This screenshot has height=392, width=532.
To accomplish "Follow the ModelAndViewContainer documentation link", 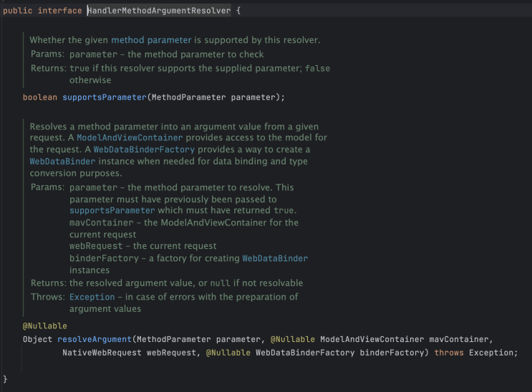I will pos(130,137).
